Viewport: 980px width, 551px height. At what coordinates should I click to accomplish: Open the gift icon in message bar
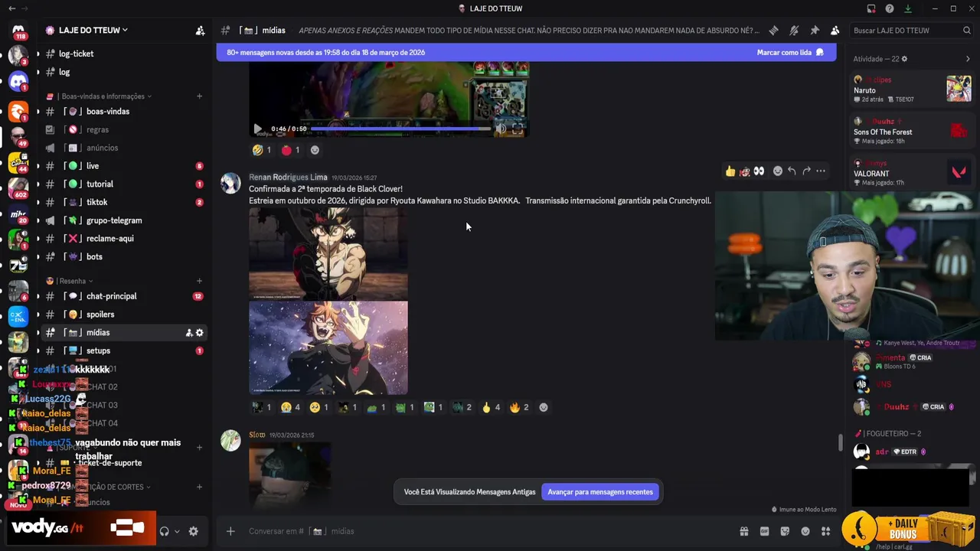click(743, 531)
